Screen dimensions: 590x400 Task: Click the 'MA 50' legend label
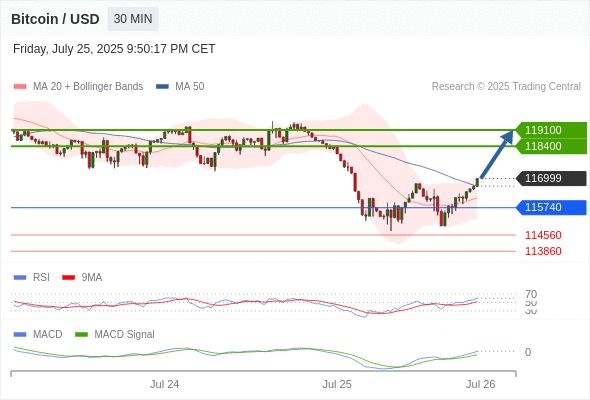pyautogui.click(x=190, y=87)
